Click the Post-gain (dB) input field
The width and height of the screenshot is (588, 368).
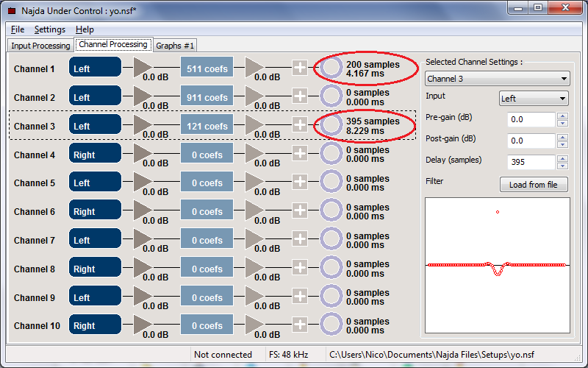point(531,141)
